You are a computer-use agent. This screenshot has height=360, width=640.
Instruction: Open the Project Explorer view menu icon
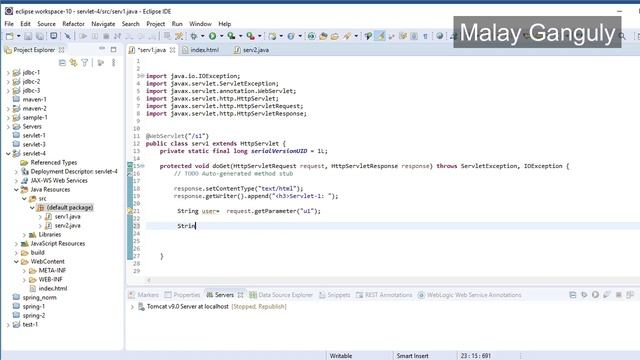pos(113,63)
